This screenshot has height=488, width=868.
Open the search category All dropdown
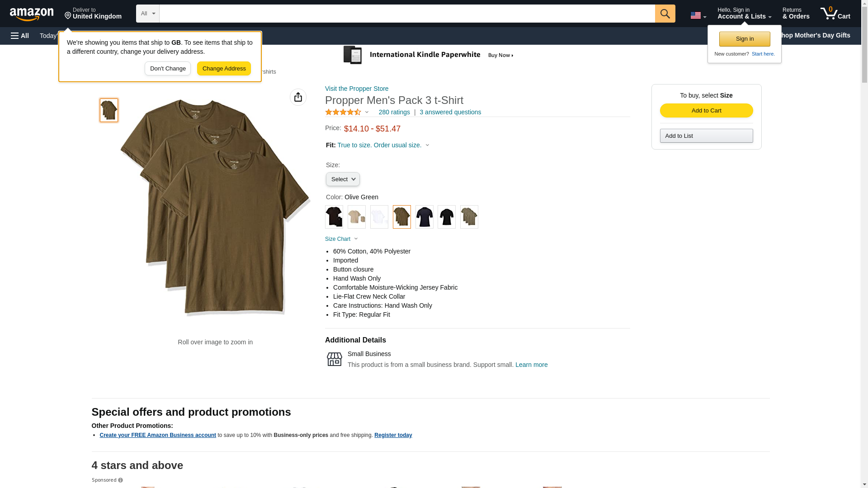tap(148, 14)
